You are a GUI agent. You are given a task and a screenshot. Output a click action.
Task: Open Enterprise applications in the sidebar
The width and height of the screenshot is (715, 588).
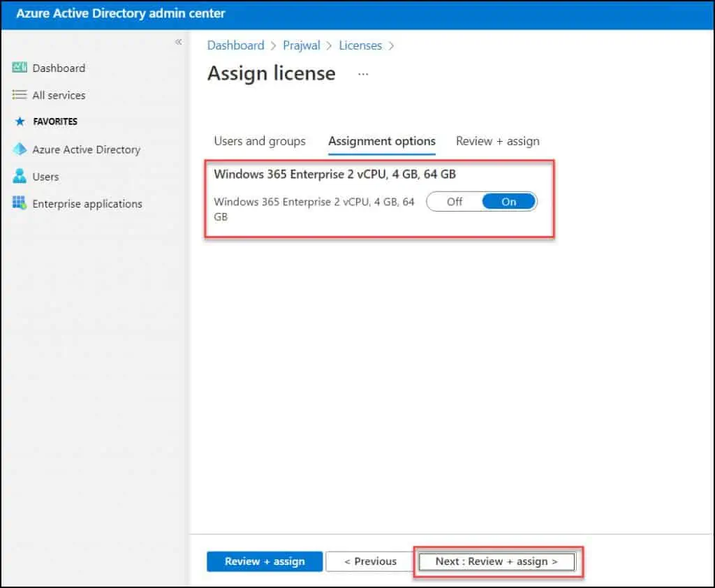(87, 204)
